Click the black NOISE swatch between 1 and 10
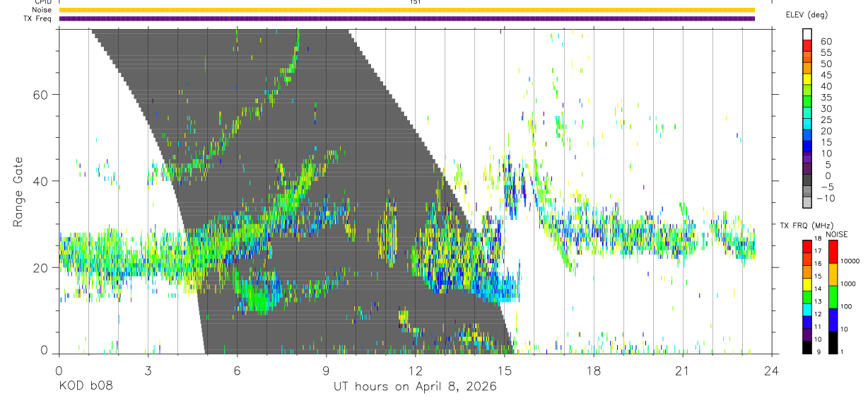Viewport: 868px width, 401px height. (833, 342)
